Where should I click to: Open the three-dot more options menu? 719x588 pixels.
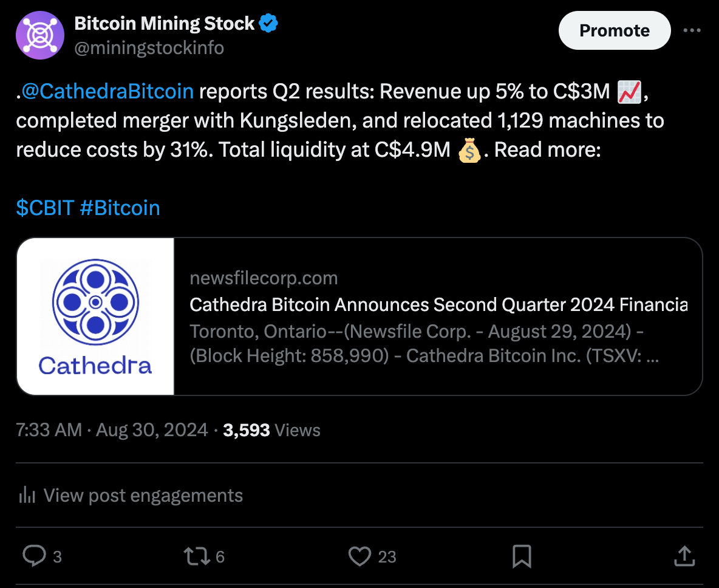tap(692, 30)
